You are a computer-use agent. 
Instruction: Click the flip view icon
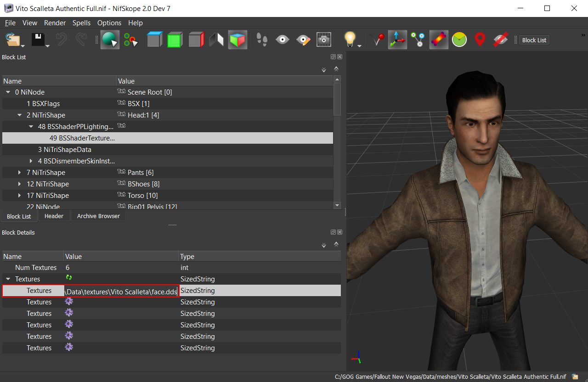coord(216,40)
